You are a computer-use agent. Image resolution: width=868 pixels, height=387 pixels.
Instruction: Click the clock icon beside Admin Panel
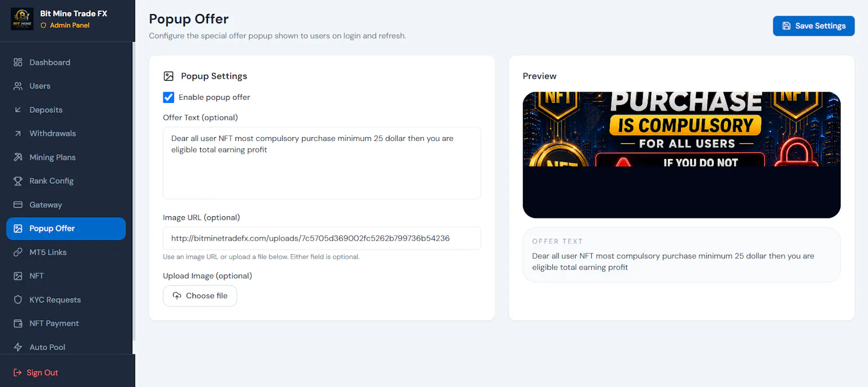[x=43, y=25]
